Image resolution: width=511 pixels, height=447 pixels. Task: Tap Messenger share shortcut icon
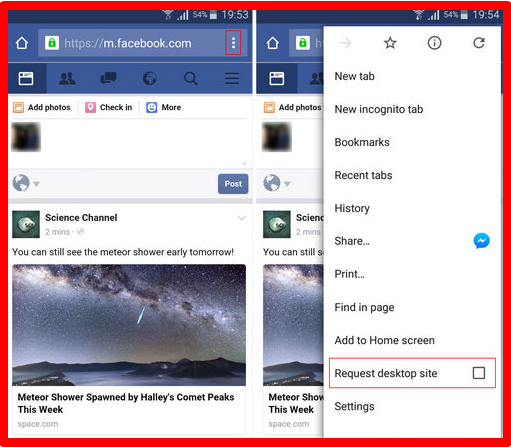[482, 241]
